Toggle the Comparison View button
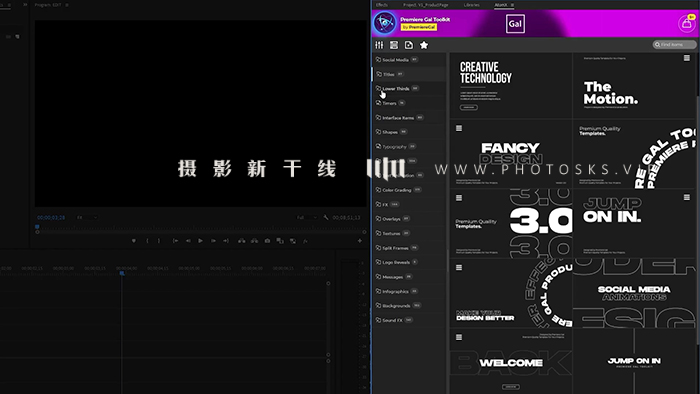 click(292, 241)
